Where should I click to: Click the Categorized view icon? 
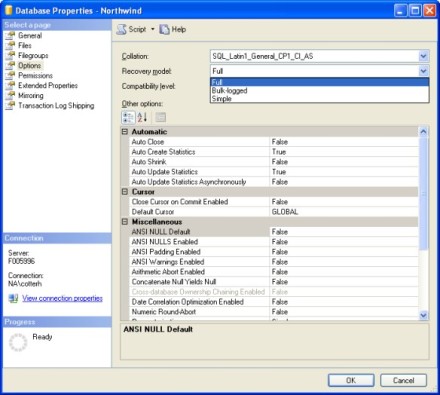pyautogui.click(x=128, y=117)
